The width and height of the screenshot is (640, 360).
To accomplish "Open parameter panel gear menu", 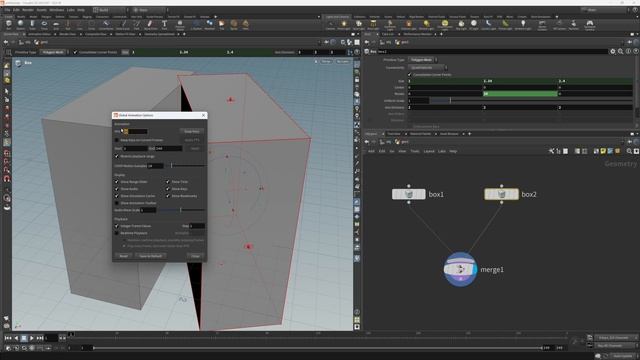I will (613, 51).
